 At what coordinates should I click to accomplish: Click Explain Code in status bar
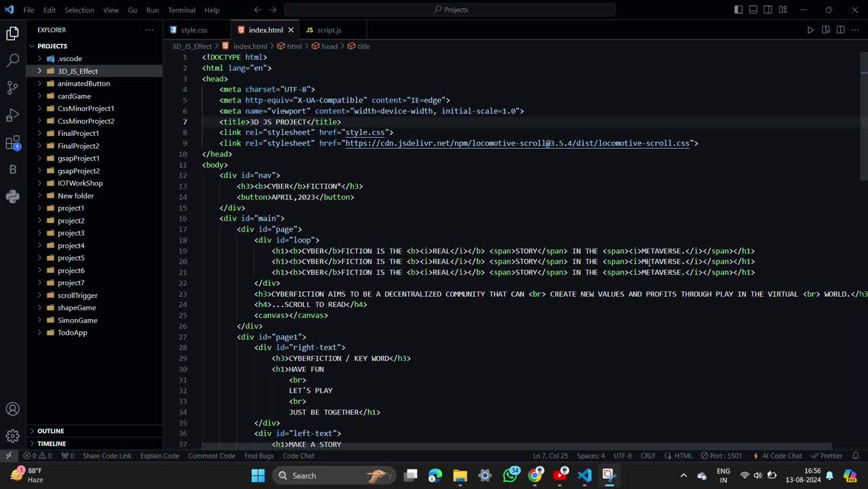click(x=160, y=456)
